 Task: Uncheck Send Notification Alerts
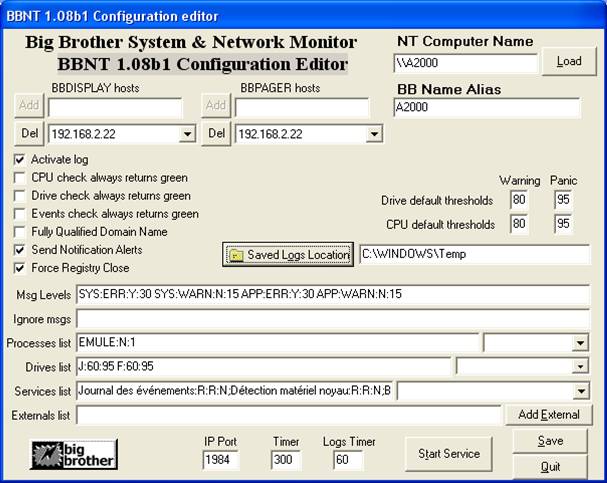tap(21, 250)
